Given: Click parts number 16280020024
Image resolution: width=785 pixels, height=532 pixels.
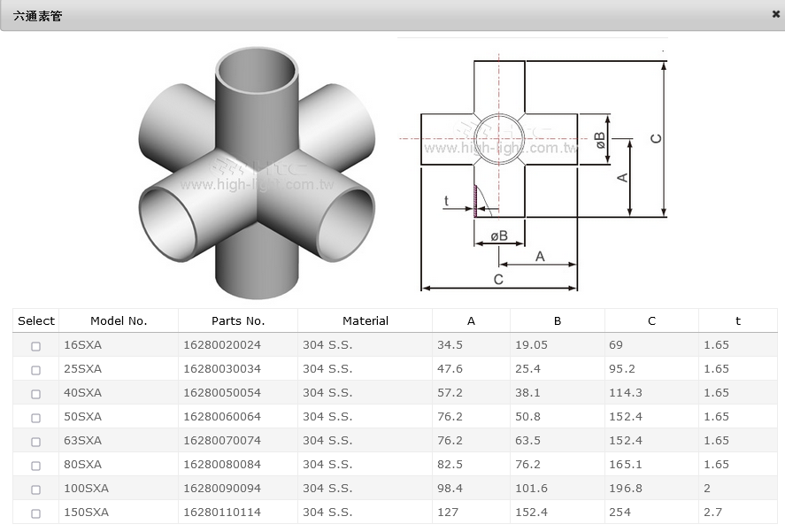Looking at the screenshot, I should click(222, 345).
